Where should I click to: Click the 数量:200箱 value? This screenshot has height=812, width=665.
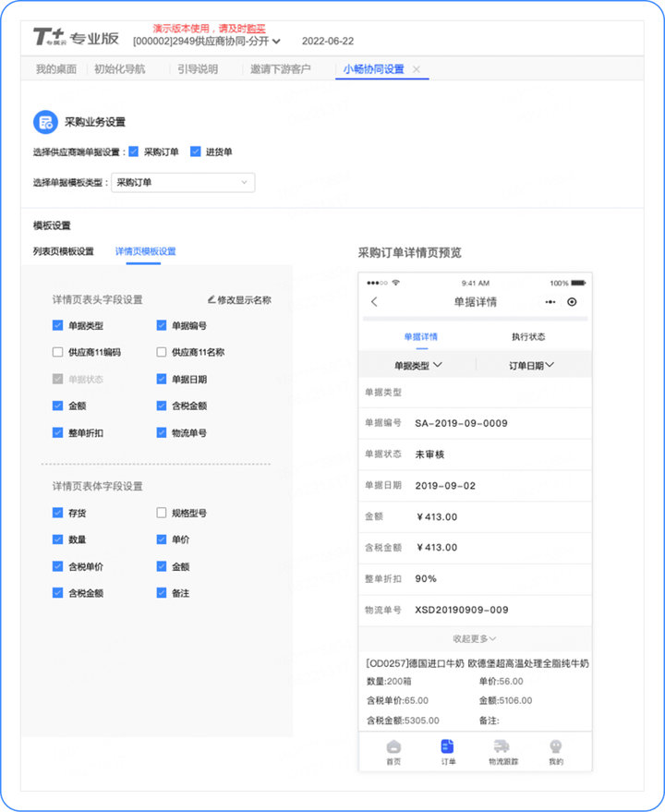(x=389, y=681)
